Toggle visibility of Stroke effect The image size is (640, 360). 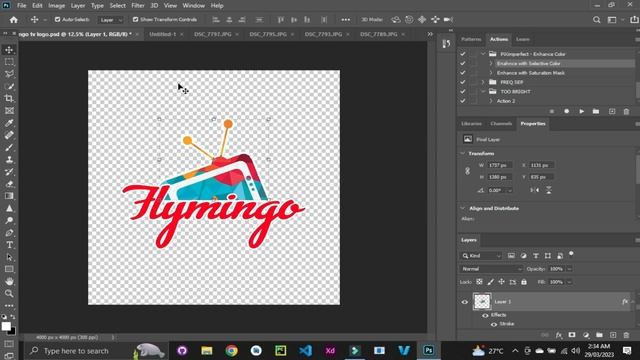493,324
